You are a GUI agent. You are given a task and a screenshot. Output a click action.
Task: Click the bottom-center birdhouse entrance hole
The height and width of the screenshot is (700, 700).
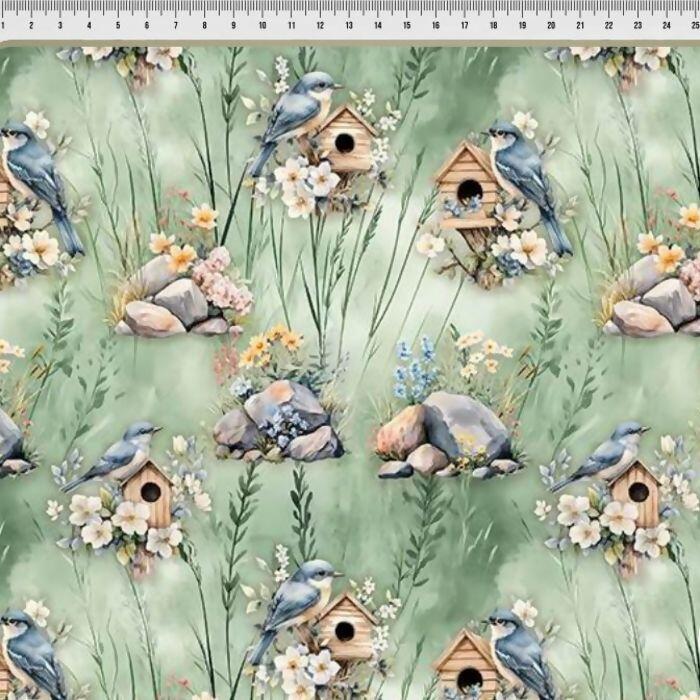[344, 630]
